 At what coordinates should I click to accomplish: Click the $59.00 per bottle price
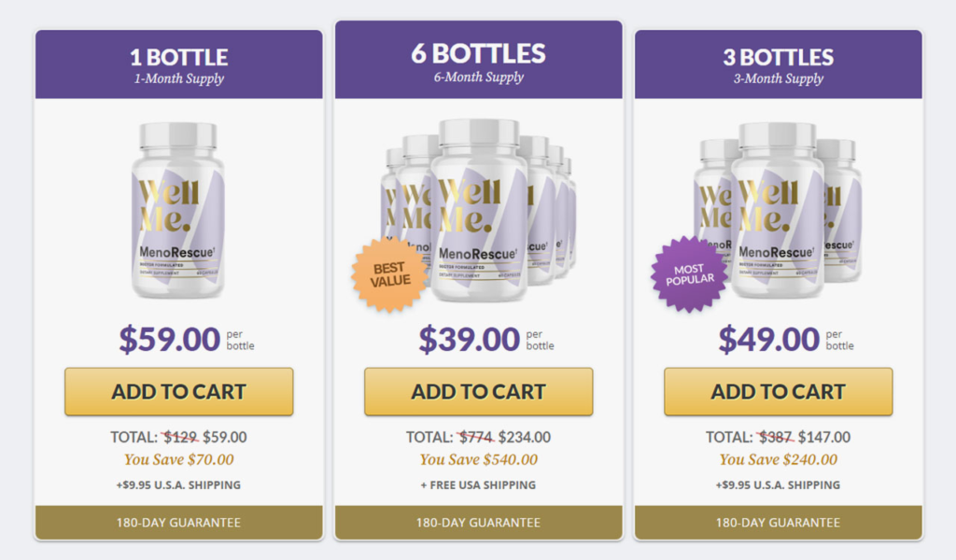coord(187,339)
